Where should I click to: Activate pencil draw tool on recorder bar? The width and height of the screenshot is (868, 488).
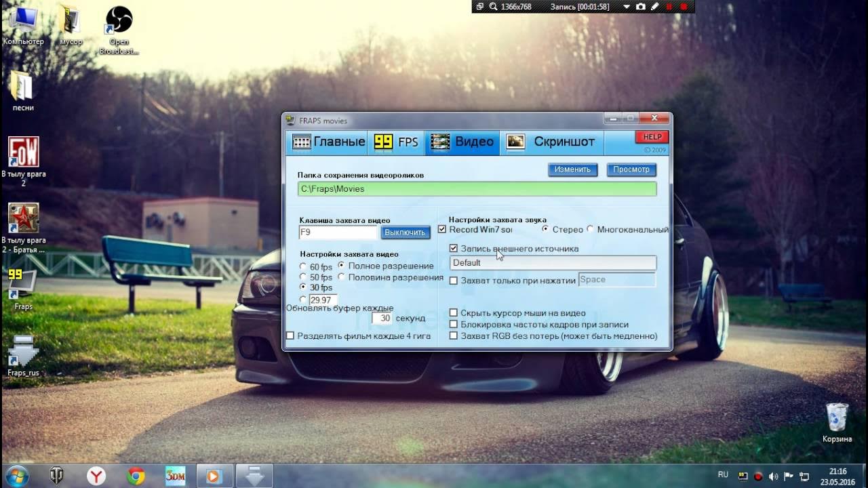[654, 7]
